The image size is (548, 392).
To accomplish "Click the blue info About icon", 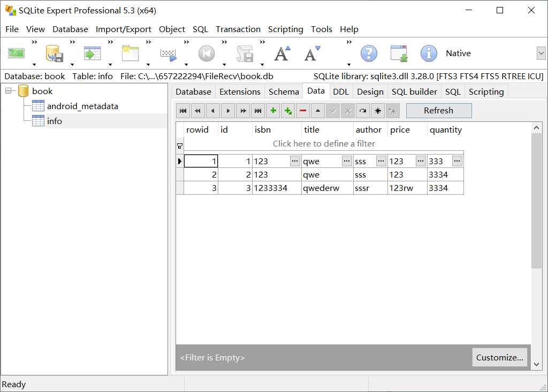I will 429,53.
